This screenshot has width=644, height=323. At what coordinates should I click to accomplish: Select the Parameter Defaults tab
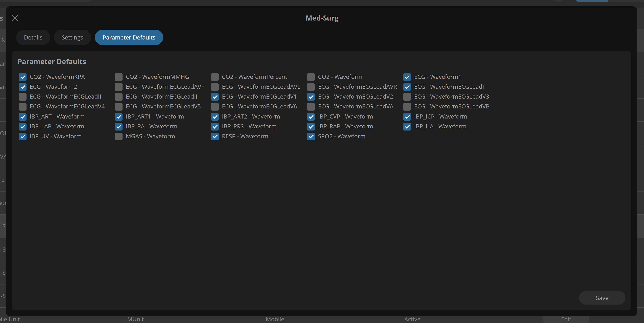coord(129,37)
